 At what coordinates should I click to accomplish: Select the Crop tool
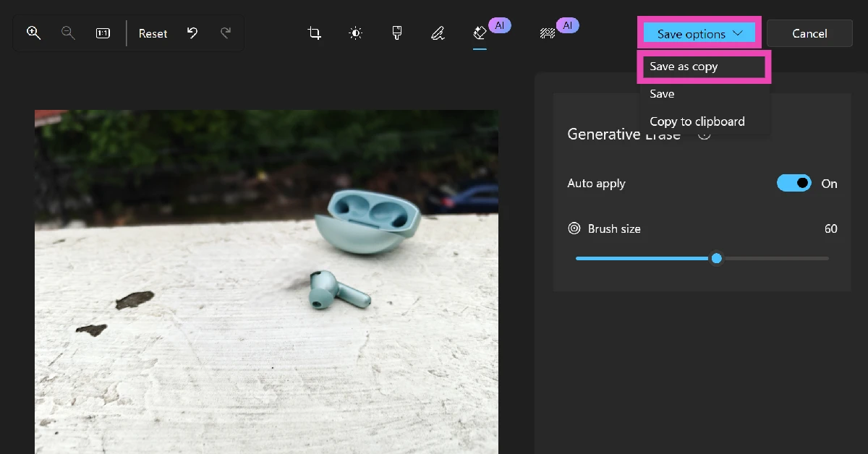coord(314,33)
